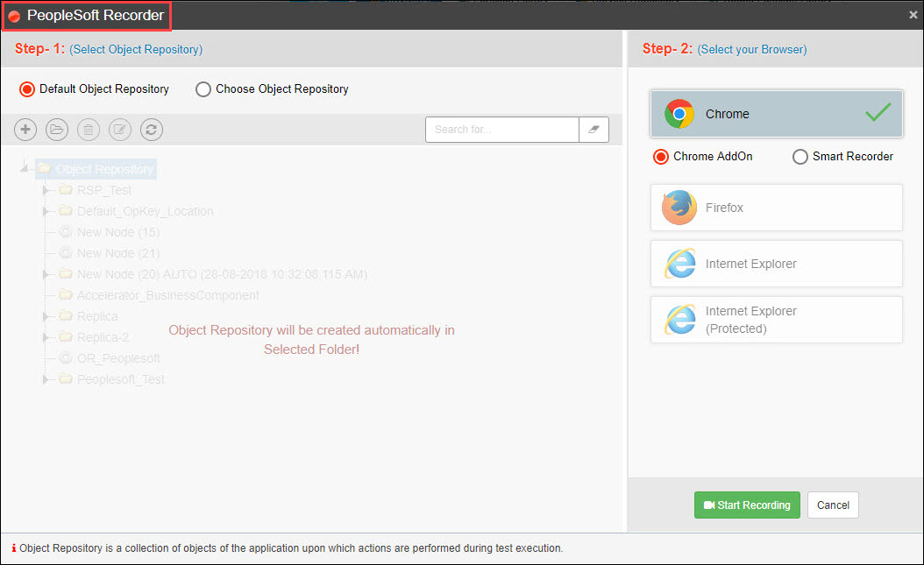Select the OR_Peoplesoft tree row
Image resolution: width=924 pixels, height=565 pixels.
click(x=110, y=358)
